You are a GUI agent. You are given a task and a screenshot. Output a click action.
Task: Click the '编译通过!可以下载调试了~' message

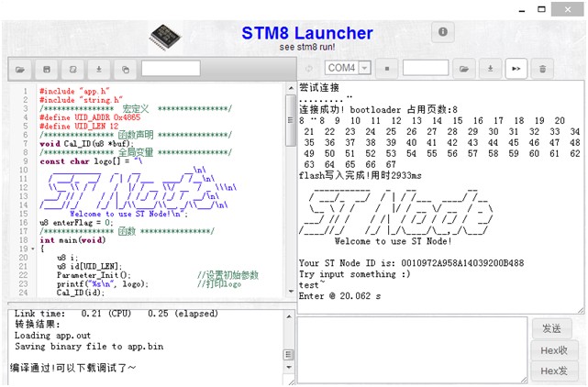[x=73, y=368]
